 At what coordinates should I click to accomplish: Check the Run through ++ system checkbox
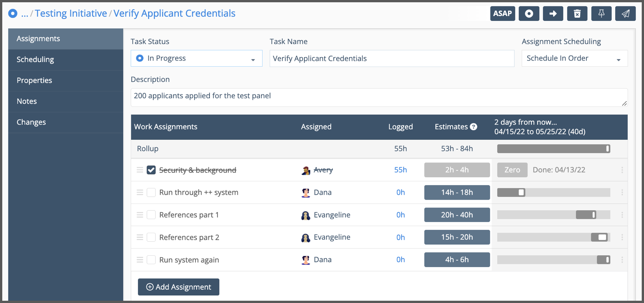(151, 192)
